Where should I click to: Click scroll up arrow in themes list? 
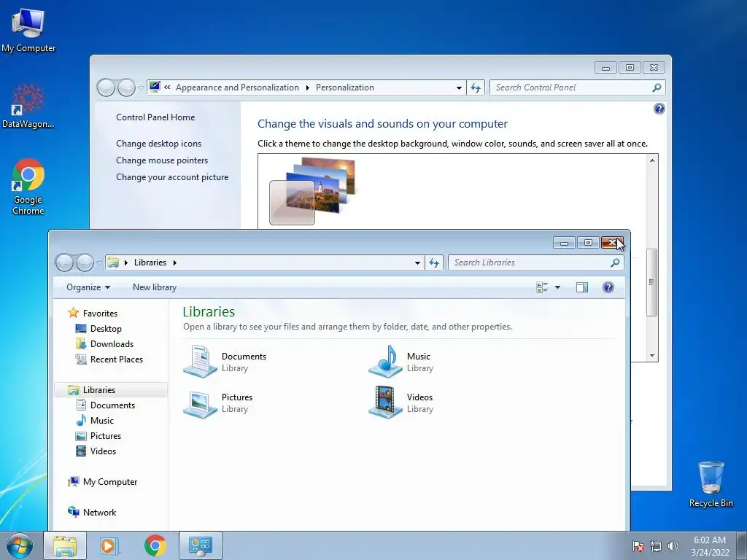point(652,160)
